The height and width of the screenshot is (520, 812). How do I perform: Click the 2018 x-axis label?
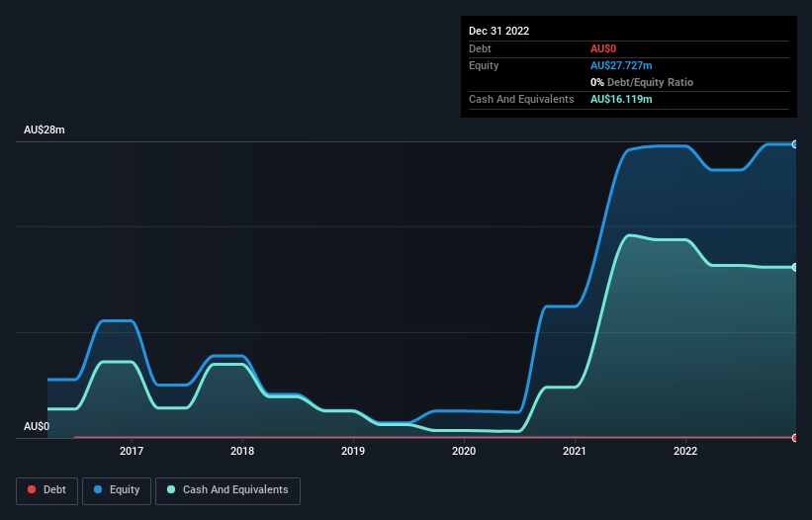pos(242,451)
